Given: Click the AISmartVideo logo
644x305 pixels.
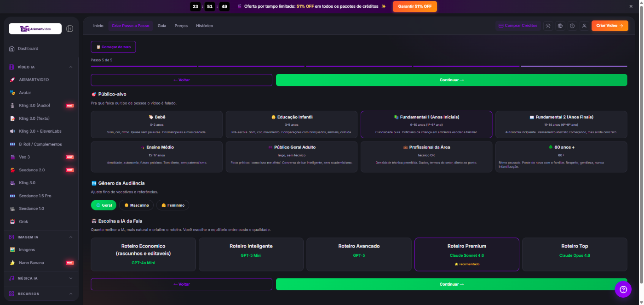Looking at the screenshot, I should click(x=35, y=28).
